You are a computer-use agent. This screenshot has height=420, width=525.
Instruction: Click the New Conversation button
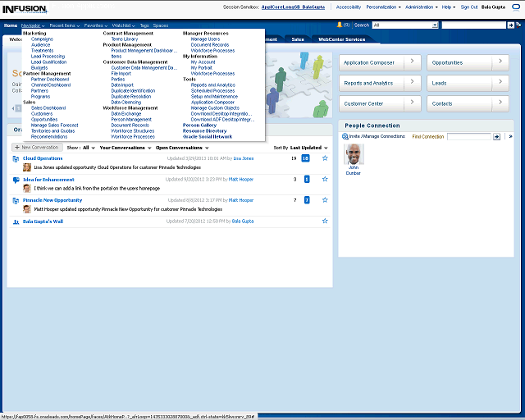36,148
